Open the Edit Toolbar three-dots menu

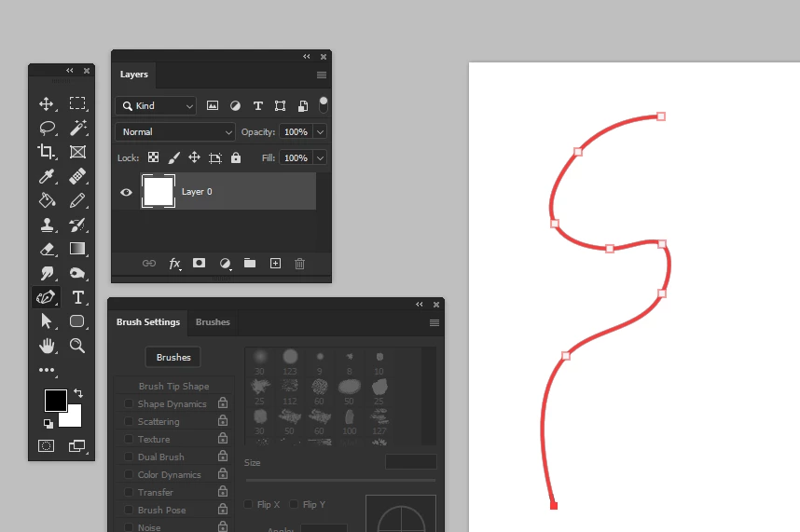tap(47, 370)
